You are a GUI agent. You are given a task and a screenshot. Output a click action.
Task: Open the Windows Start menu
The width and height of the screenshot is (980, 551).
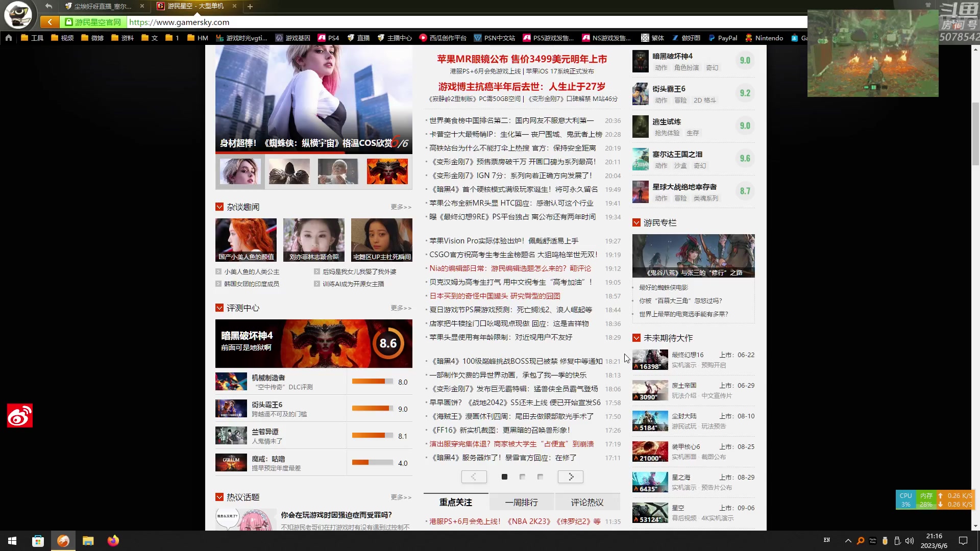pos(12,541)
